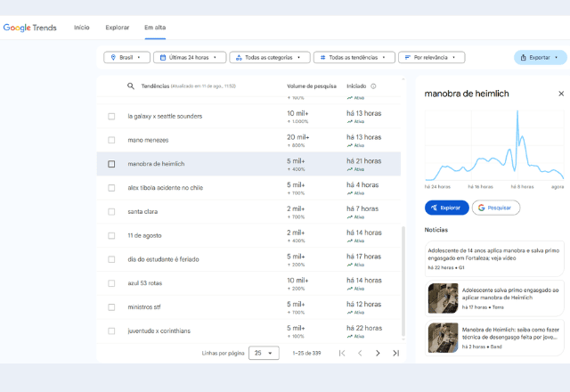Check the juventude x corinthians checkbox
Viewport: 570px width, 392px height.
111,331
